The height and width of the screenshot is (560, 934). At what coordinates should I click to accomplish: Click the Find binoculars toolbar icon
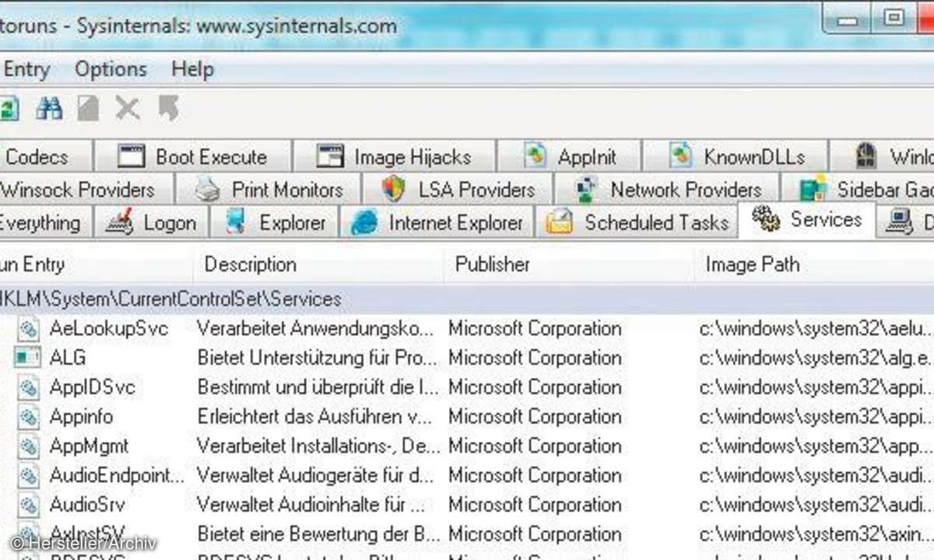(49, 109)
